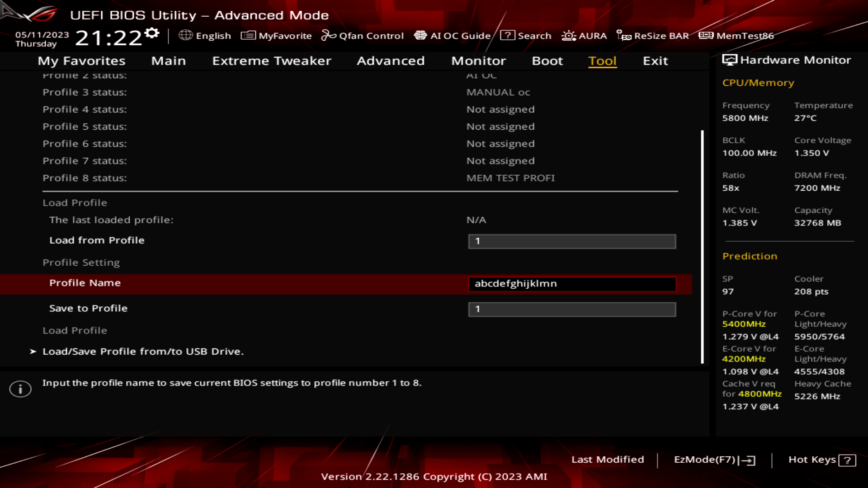This screenshot has height=488, width=868.
Task: Go to the Advanced tab
Action: point(391,61)
